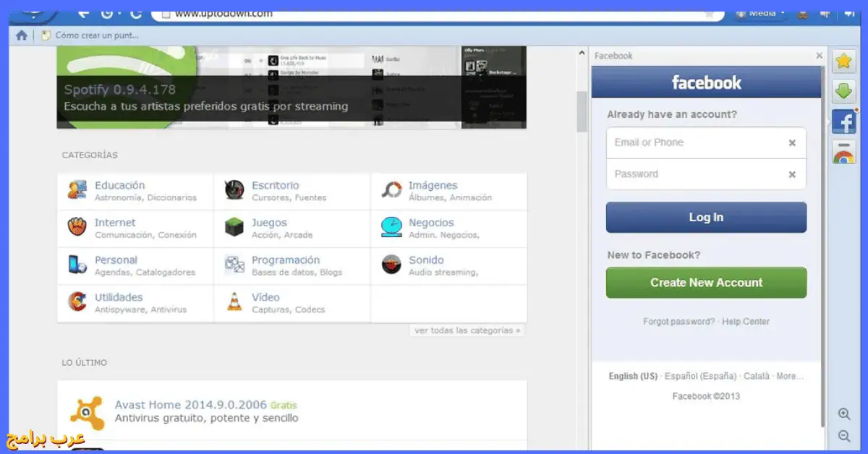The image size is (868, 454).
Task: Open the Imágenes category link
Action: click(x=433, y=185)
